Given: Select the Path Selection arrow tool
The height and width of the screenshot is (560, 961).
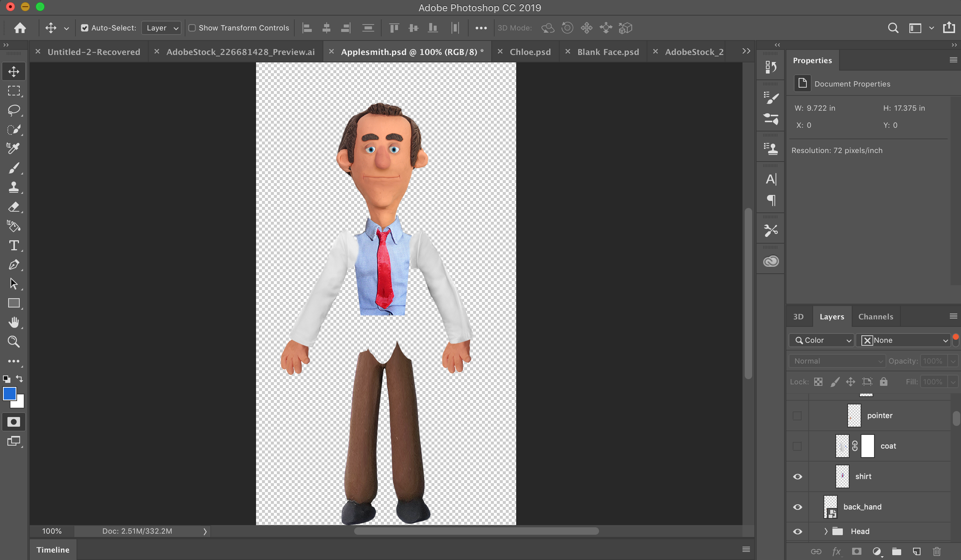Looking at the screenshot, I should [x=14, y=284].
